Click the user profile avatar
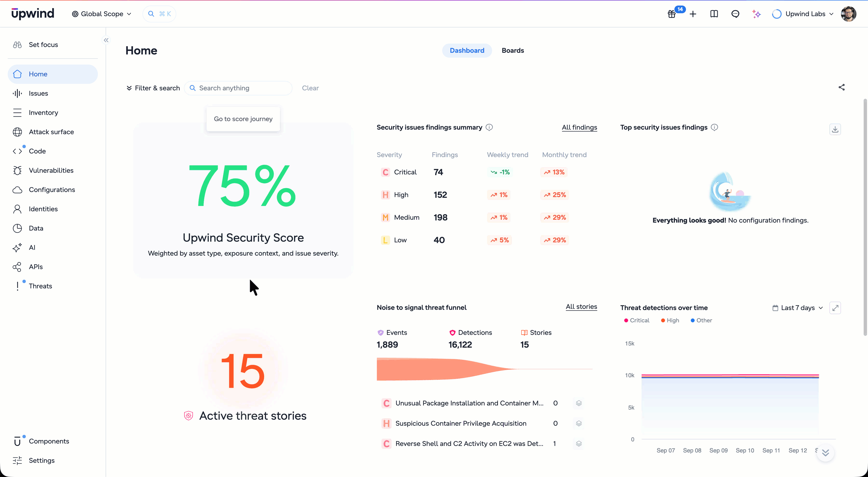This screenshot has width=868, height=477. tap(848, 14)
